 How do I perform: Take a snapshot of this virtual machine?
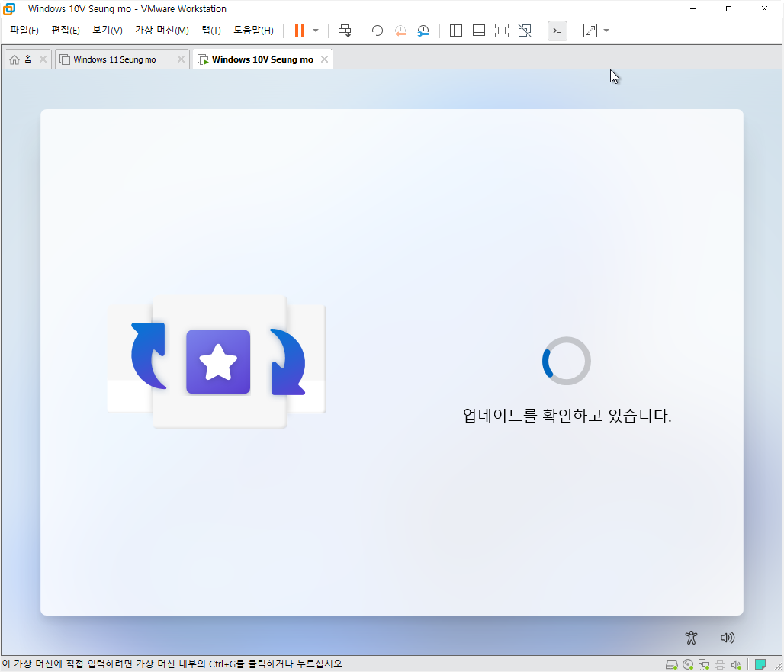pos(377,31)
